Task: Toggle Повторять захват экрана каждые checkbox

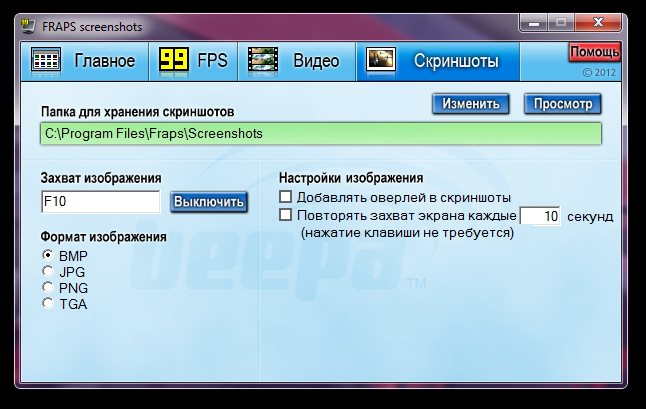Action: tap(285, 215)
